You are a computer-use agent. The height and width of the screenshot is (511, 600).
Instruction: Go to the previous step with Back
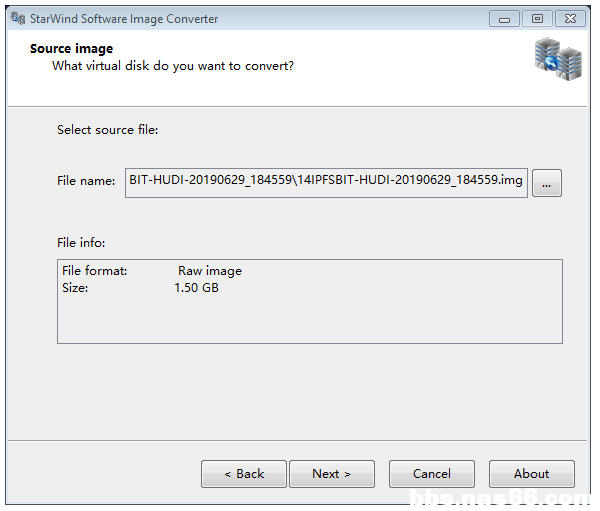pos(244,474)
